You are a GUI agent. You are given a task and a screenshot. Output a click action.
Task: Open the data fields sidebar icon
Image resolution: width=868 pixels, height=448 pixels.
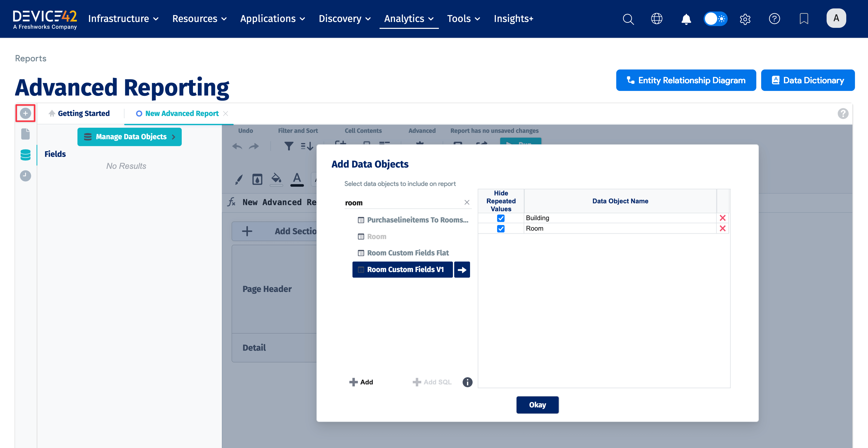click(x=25, y=155)
